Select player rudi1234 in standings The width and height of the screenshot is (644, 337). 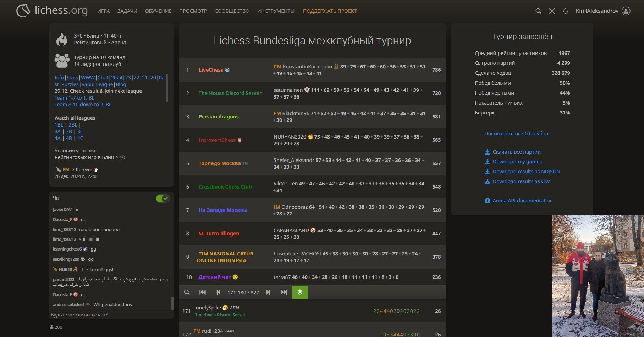(x=312, y=330)
